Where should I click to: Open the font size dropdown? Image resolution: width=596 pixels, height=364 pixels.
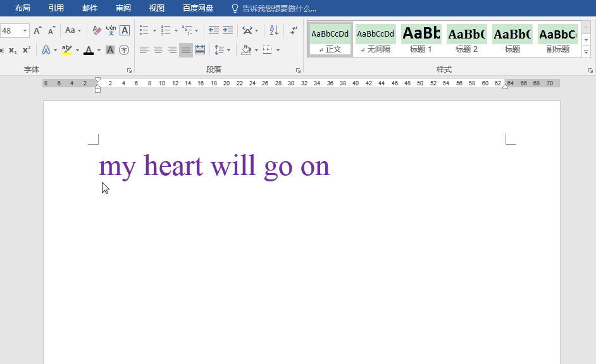coord(25,30)
